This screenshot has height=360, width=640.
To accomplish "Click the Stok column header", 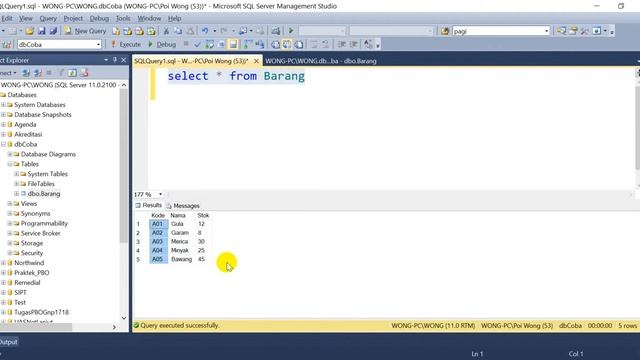I will tap(203, 215).
